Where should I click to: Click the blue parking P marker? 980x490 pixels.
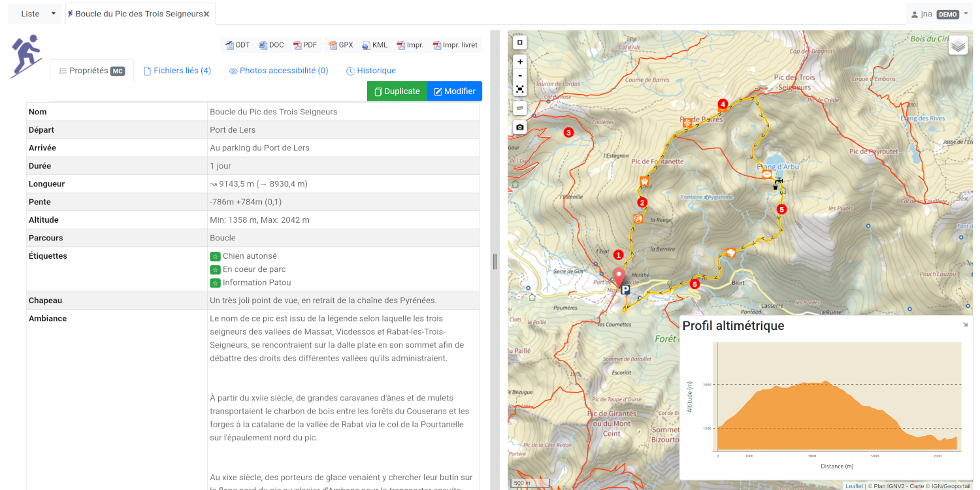tap(625, 290)
